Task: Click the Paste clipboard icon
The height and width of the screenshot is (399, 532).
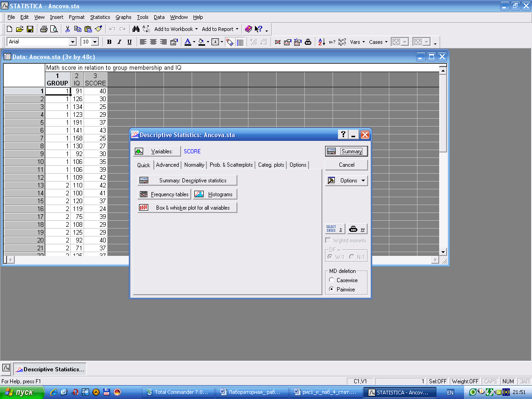Action: [x=88, y=29]
